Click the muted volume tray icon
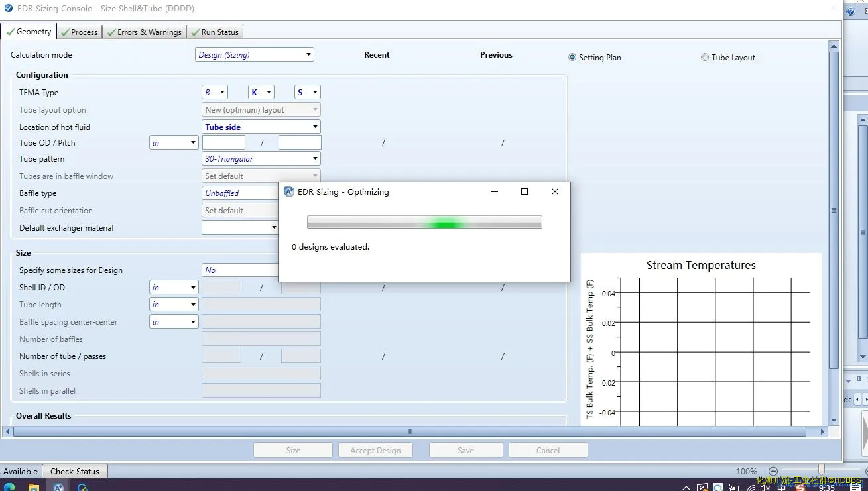The height and width of the screenshot is (491, 868). pyautogui.click(x=766, y=488)
